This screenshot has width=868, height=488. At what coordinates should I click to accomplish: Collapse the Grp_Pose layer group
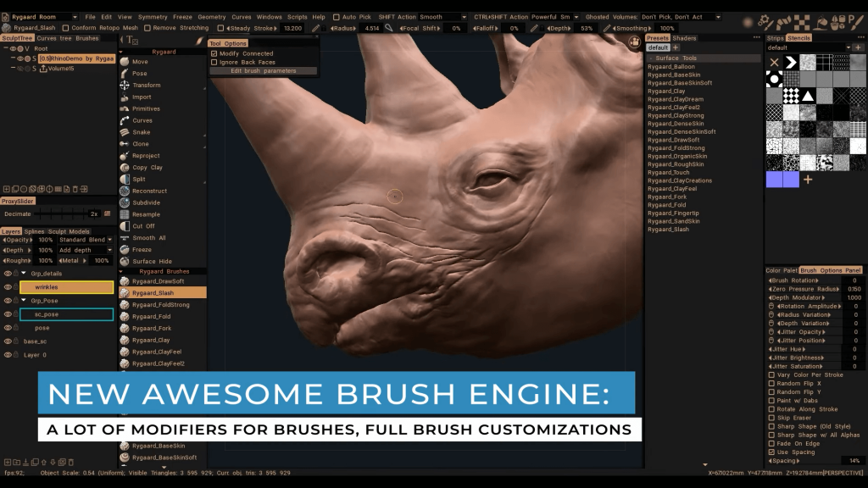pyautogui.click(x=23, y=301)
